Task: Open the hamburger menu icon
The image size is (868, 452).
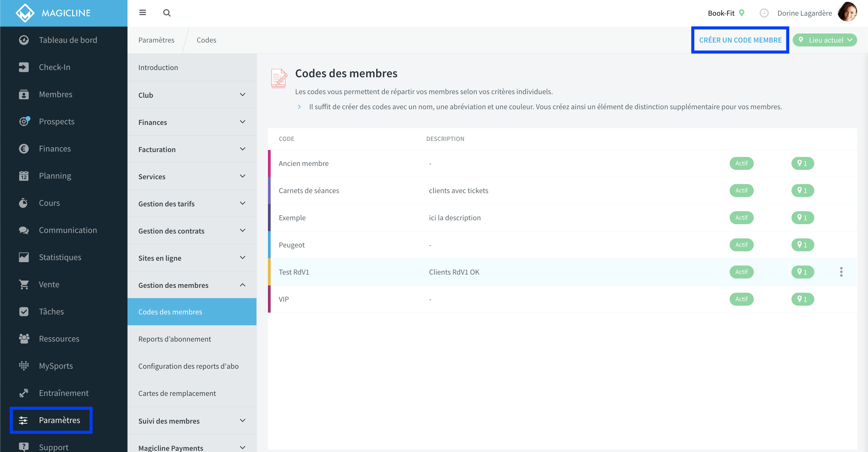Action: pos(143,13)
